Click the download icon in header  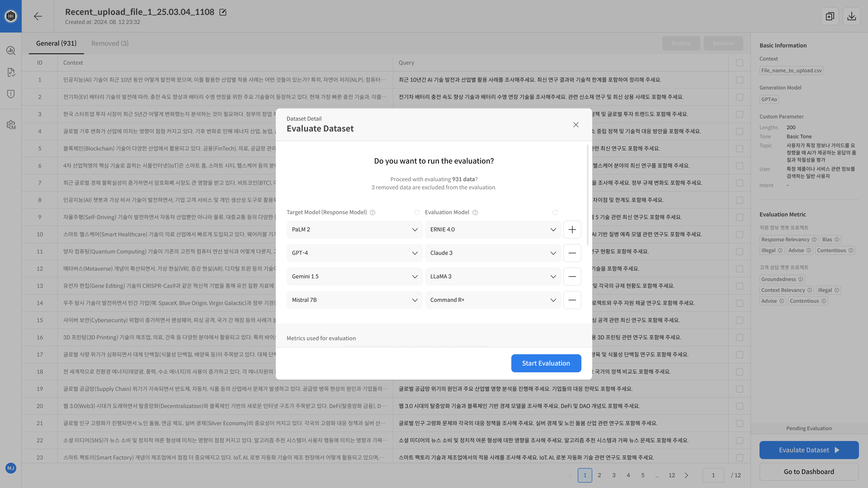click(x=851, y=16)
